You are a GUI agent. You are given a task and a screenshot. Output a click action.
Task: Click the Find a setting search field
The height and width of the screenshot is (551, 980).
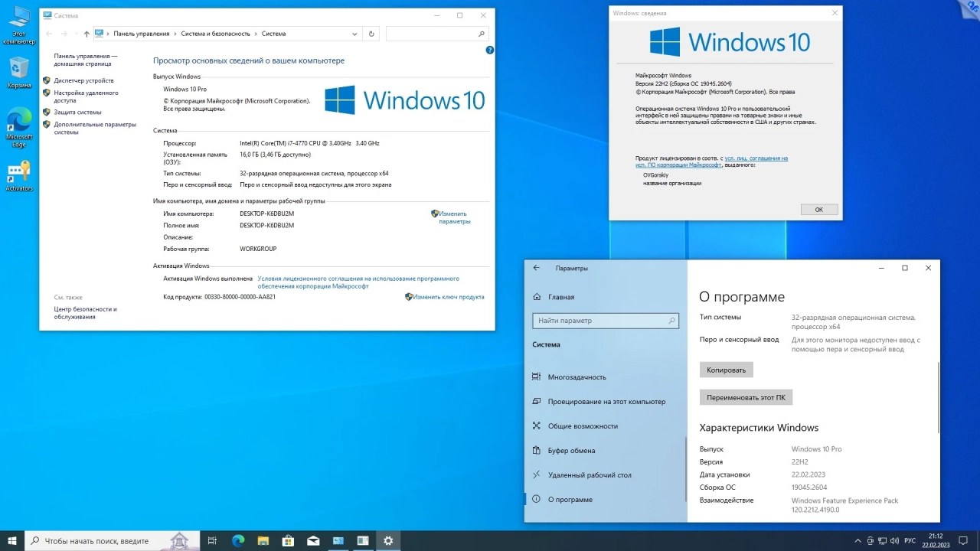(606, 321)
